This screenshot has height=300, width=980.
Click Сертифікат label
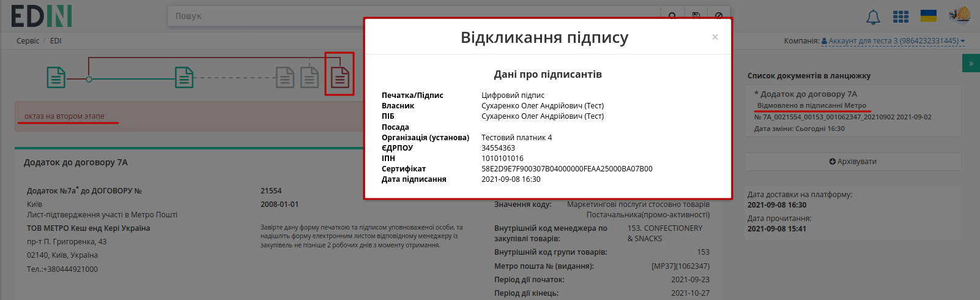[403, 169]
